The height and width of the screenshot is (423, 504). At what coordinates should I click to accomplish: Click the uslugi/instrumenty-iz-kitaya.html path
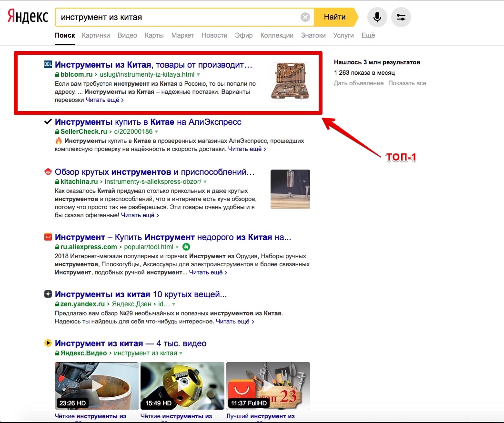[147, 75]
